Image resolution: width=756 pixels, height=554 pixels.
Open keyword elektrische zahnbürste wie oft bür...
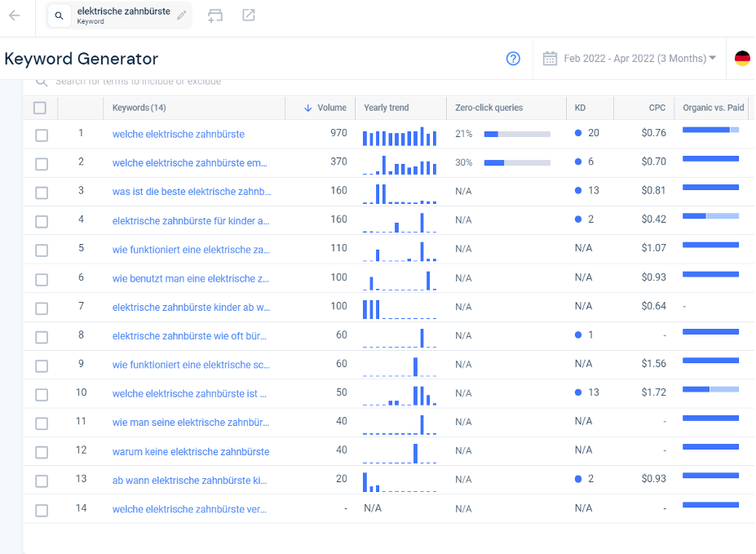(x=189, y=336)
